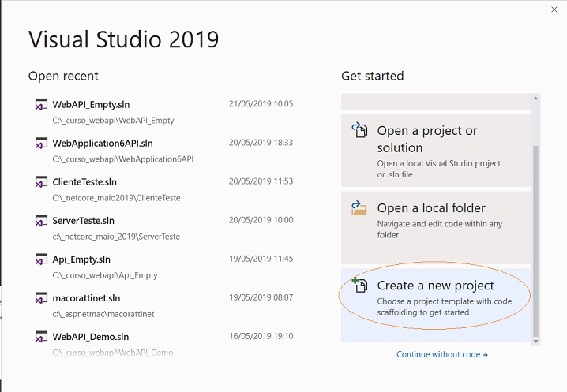Follow the Continue without code link
This screenshot has width=567, height=392.
442,354
